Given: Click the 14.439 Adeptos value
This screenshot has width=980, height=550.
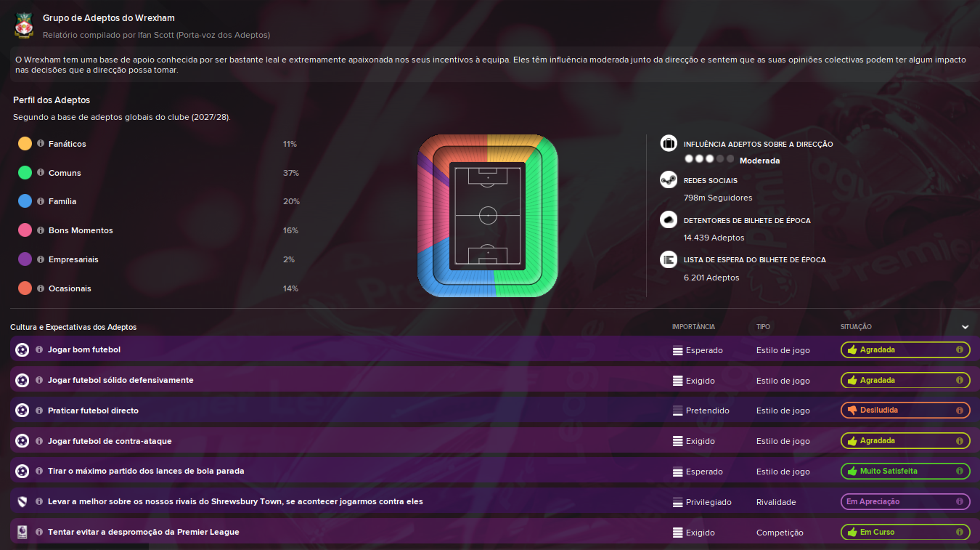Looking at the screenshot, I should tap(714, 238).
